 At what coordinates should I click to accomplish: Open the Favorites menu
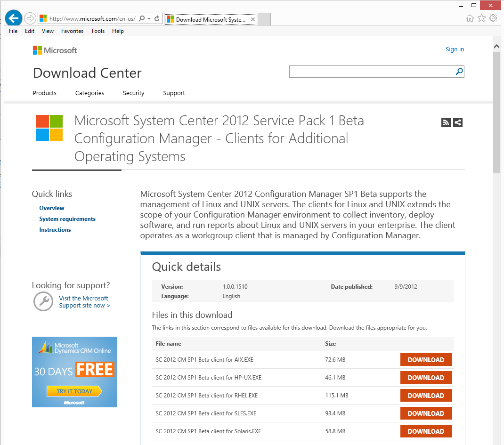pyautogui.click(x=73, y=31)
